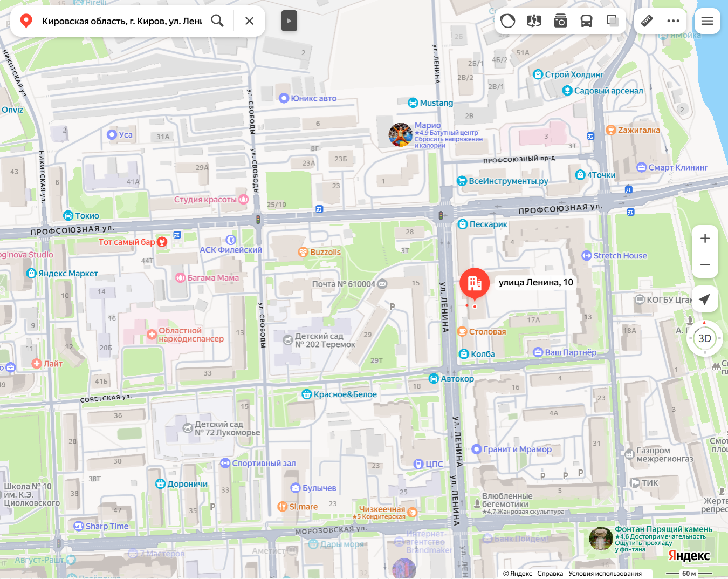Screen dimensions: 728x579
Task: Open the hamburger main menu
Action: point(707,21)
